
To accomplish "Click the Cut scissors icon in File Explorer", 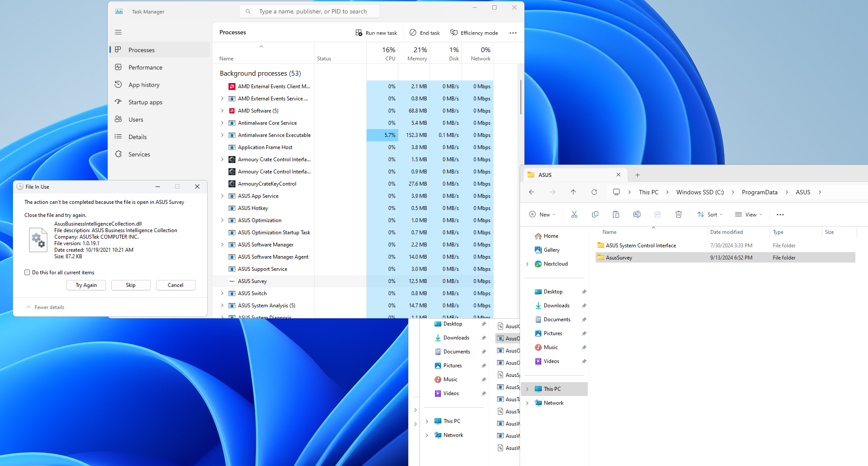I will 574,214.
